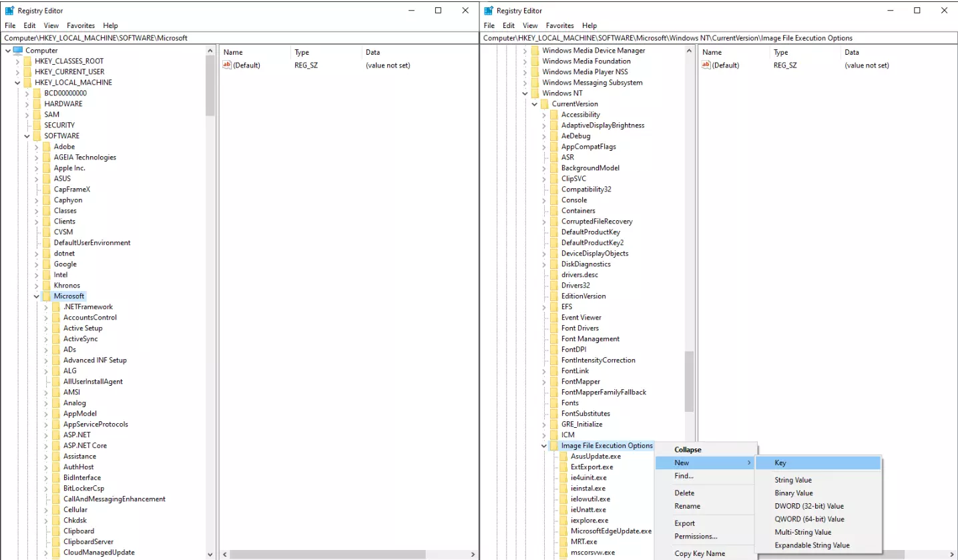Expand the HKEY_CURRENT_USER key
Image resolution: width=958 pixels, height=560 pixels.
click(17, 72)
